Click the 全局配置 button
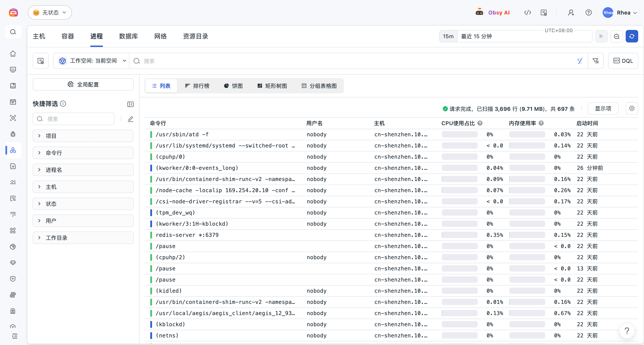Viewport: 644px width, 345px height. click(x=83, y=84)
